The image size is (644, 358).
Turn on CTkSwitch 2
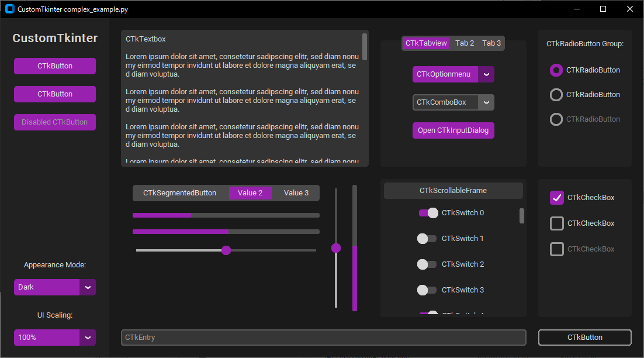427,264
